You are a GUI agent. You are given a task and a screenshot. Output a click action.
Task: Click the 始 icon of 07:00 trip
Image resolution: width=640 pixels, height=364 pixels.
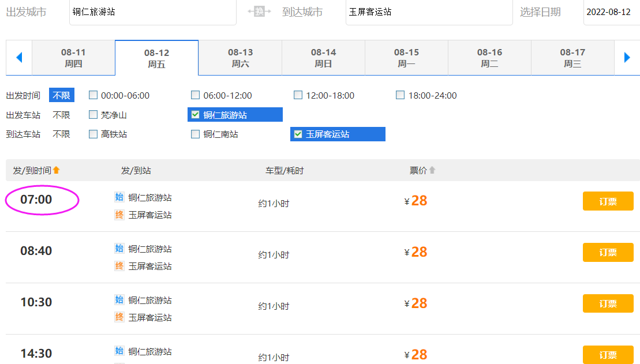[x=119, y=197]
